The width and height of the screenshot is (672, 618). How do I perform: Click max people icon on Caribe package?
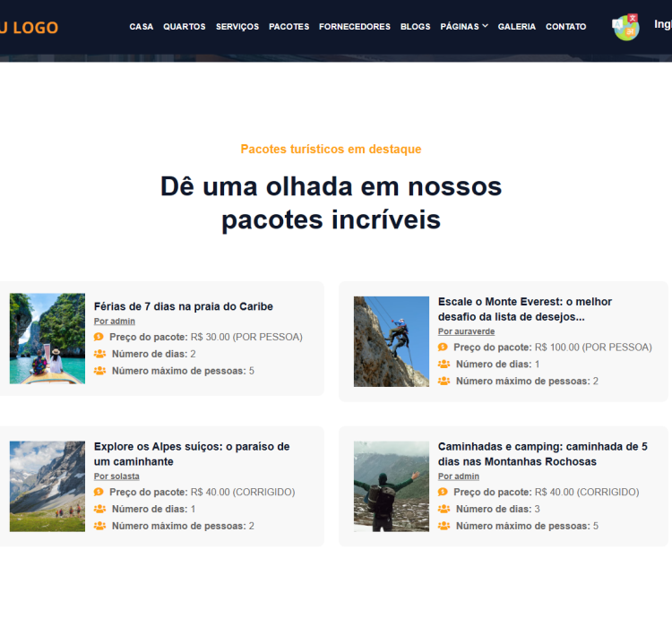[99, 371]
